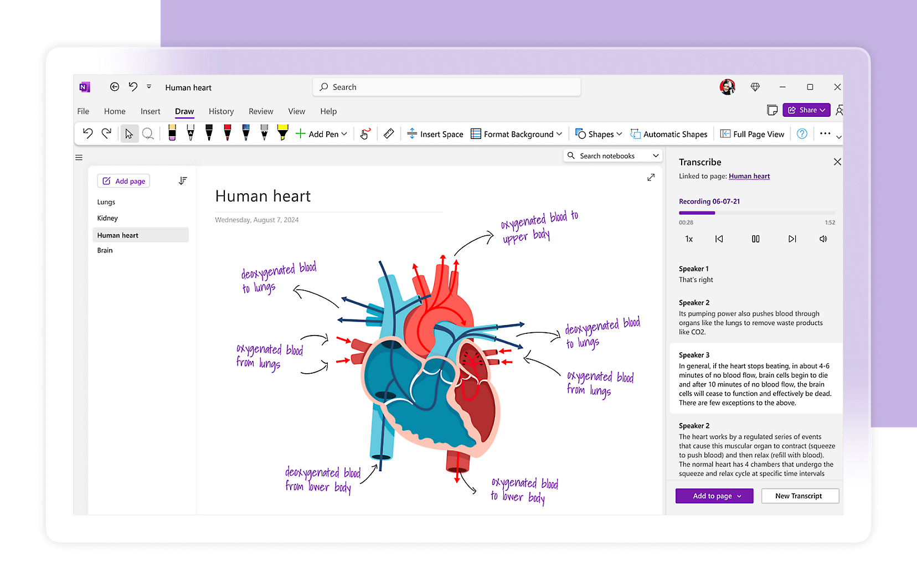
Task: Switch to the Insert tab
Action: [x=151, y=111]
